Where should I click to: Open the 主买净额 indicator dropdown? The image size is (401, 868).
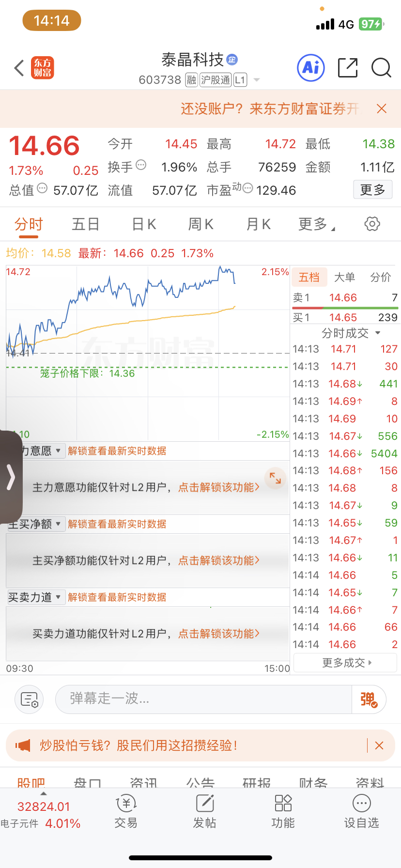click(x=37, y=524)
